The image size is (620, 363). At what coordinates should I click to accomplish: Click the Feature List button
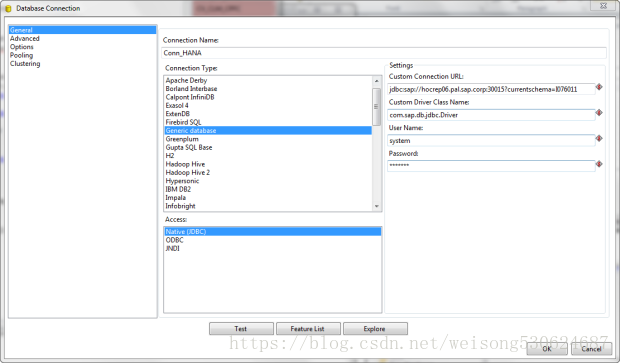[x=308, y=329]
